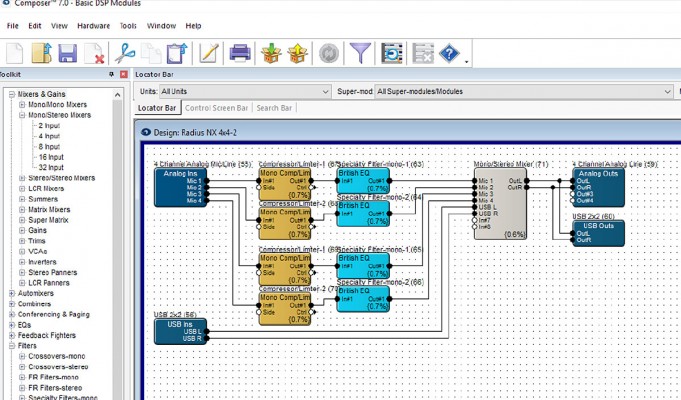The width and height of the screenshot is (681, 400).
Task: Expand the Crossovers-mono node
Action: tap(22, 356)
